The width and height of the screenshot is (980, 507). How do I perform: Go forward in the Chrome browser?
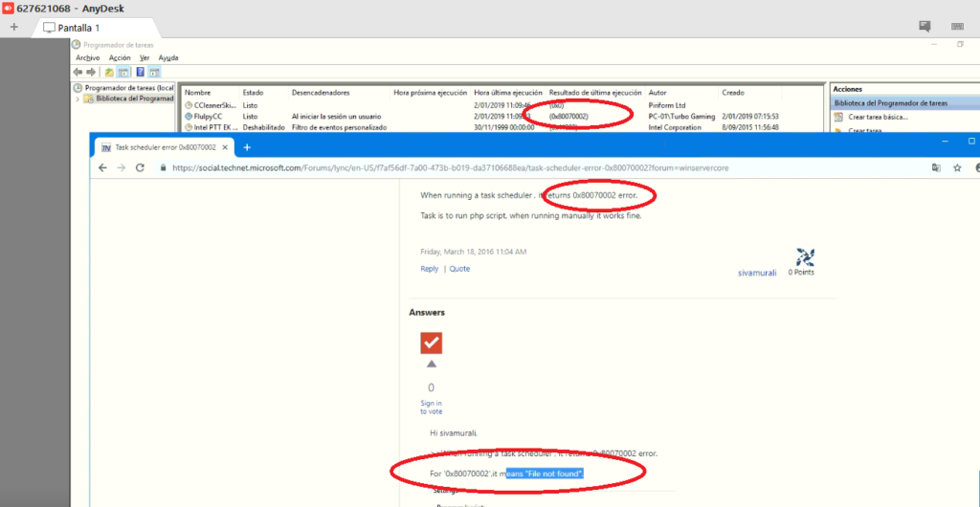pyautogui.click(x=122, y=168)
